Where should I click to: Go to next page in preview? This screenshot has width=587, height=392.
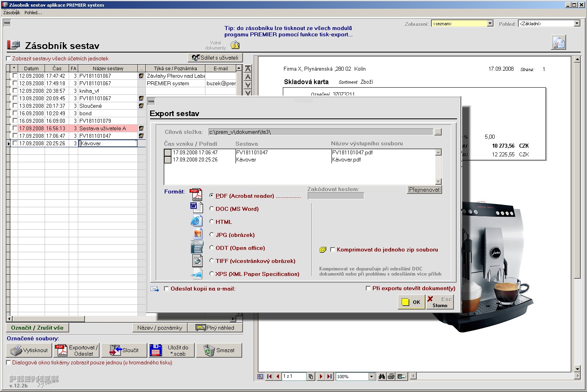(x=321, y=377)
